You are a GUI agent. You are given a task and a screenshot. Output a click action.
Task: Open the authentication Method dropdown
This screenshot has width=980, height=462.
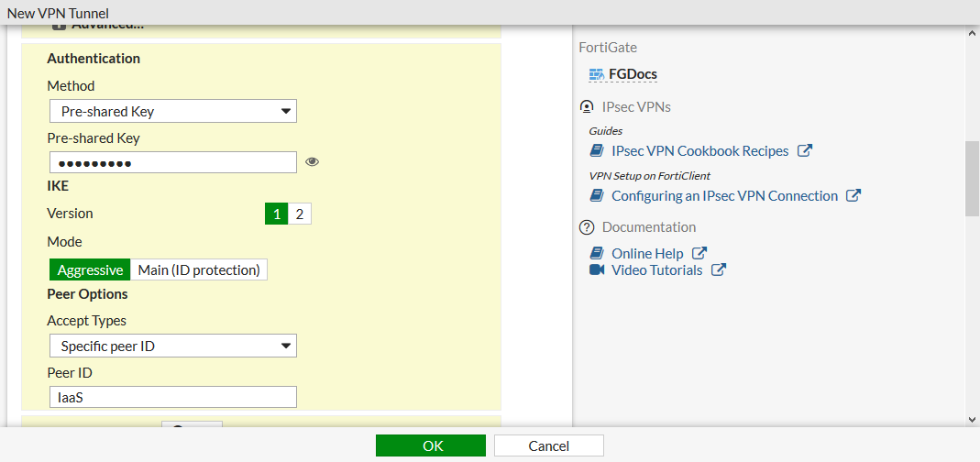click(172, 112)
